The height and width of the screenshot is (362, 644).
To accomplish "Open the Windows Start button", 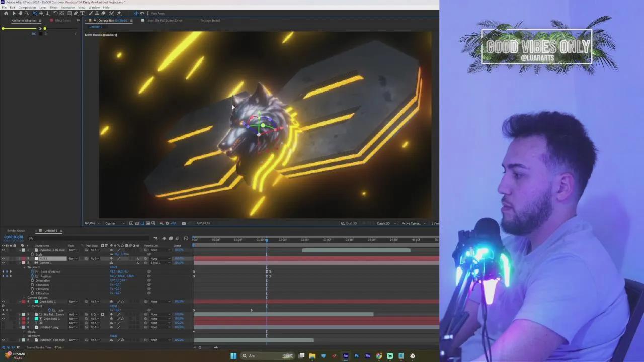I will coord(233,356).
